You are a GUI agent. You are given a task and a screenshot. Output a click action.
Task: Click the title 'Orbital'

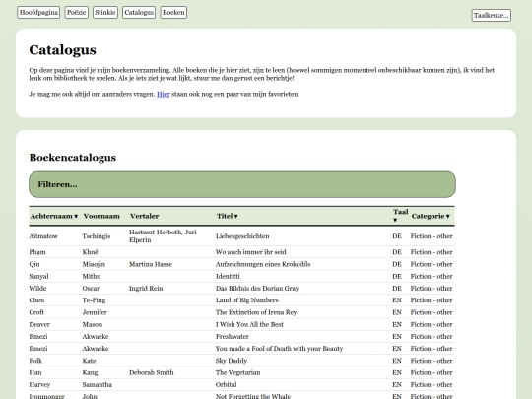point(227,385)
